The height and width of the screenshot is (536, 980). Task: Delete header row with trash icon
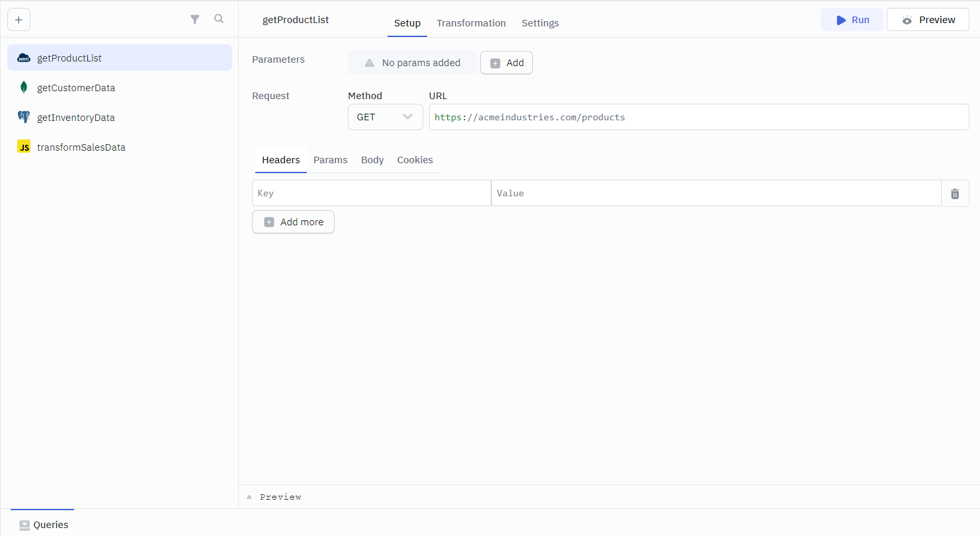[x=955, y=194]
